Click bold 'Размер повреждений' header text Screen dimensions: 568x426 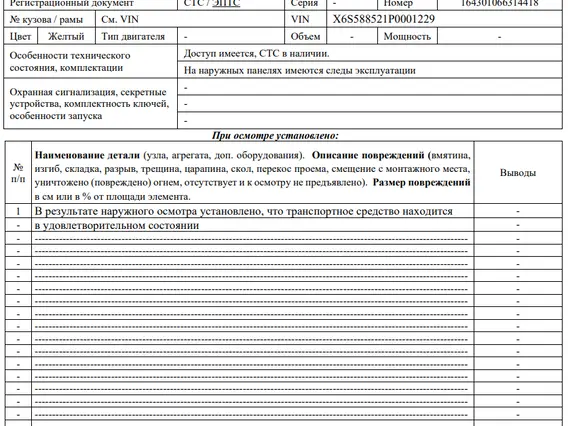point(422,183)
